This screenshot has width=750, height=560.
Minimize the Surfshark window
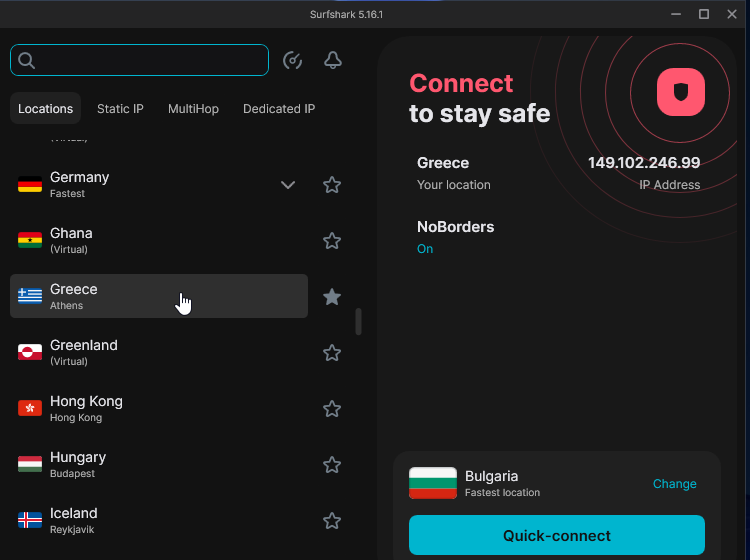676,14
